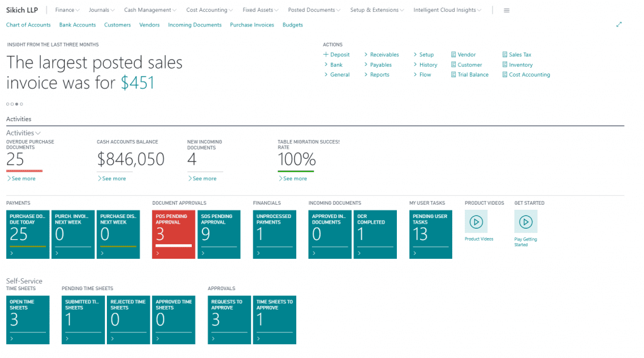Select the first insight carousel dot
Image resolution: width=644 pixels, height=358 pixels.
point(8,104)
